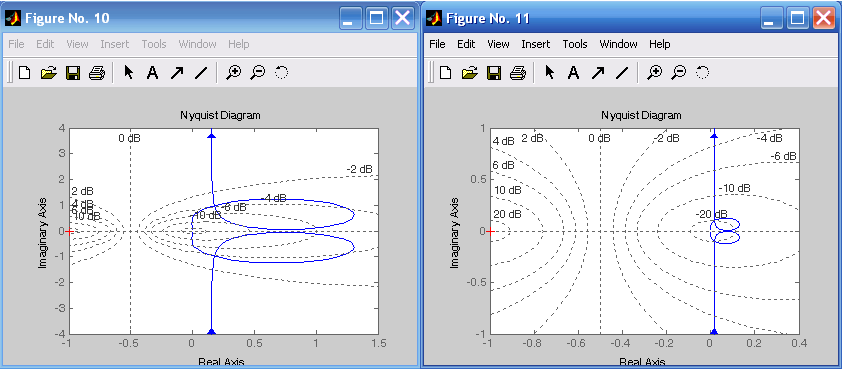The height and width of the screenshot is (369, 842).
Task: Open Help menu in Figure No. 11
Action: [x=659, y=45]
